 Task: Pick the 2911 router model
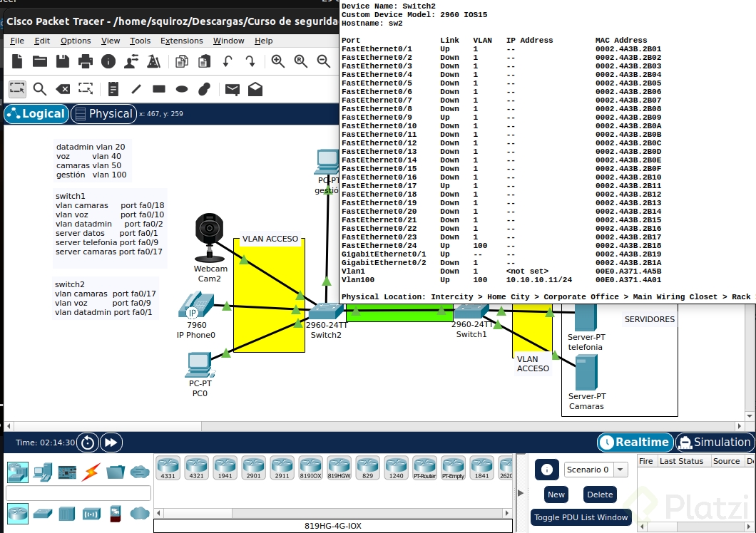point(282,468)
